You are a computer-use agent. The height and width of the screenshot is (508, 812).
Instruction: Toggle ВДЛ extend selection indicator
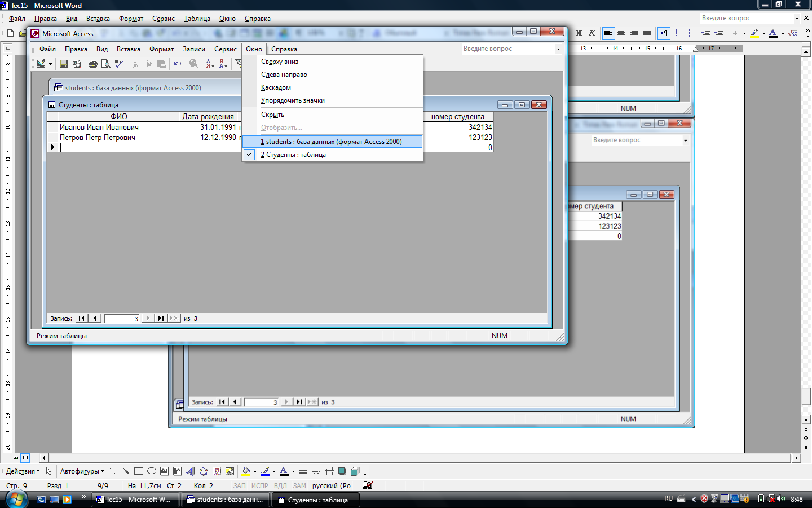(x=280, y=485)
